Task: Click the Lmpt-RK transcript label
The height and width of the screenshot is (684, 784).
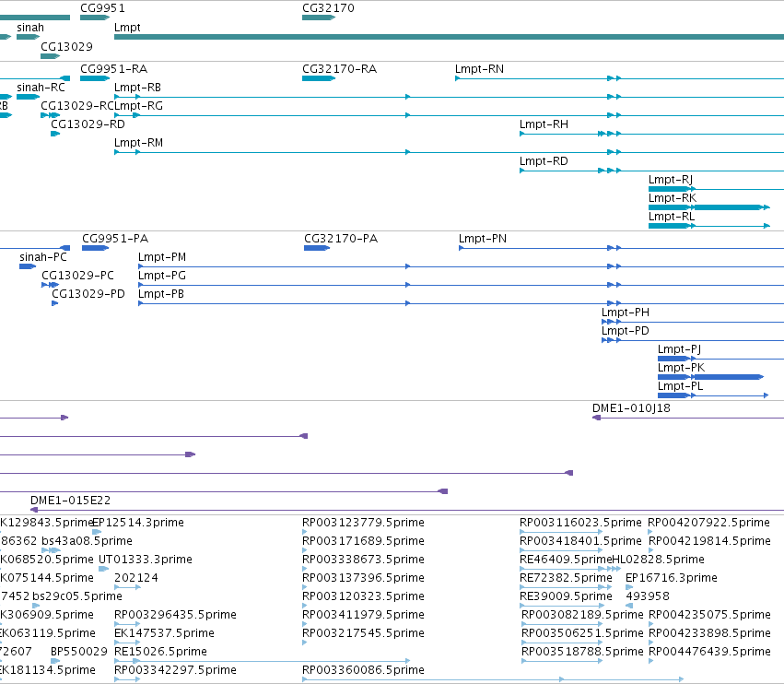Action: click(x=673, y=197)
